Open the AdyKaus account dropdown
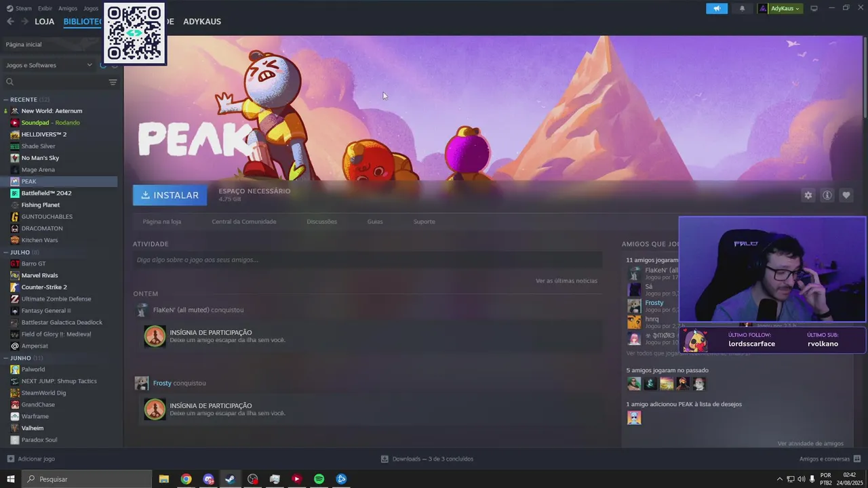The image size is (868, 488). (x=780, y=8)
